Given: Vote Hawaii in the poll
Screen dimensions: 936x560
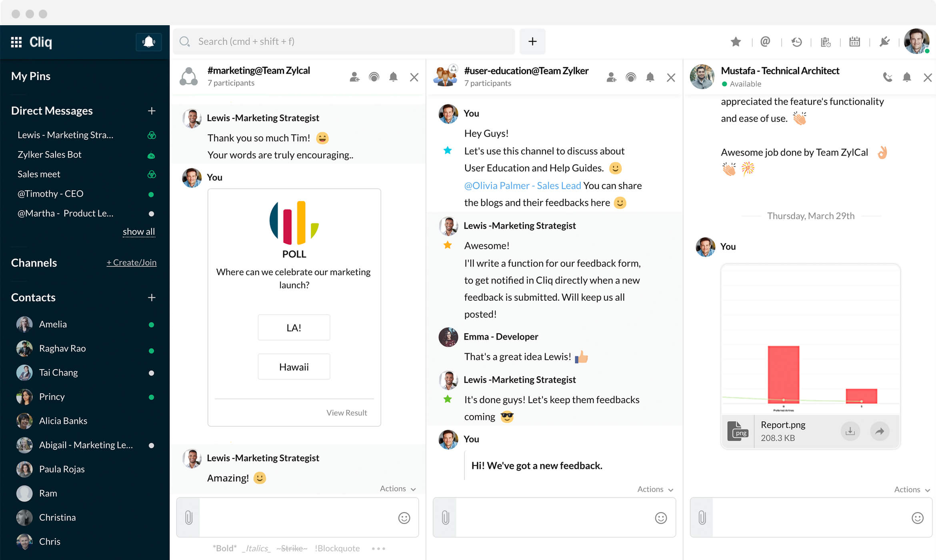Looking at the screenshot, I should pos(294,366).
